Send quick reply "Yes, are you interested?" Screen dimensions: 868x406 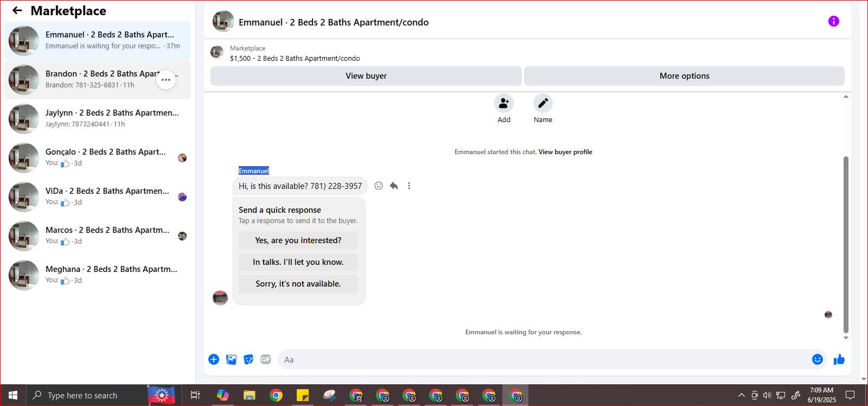[298, 240]
